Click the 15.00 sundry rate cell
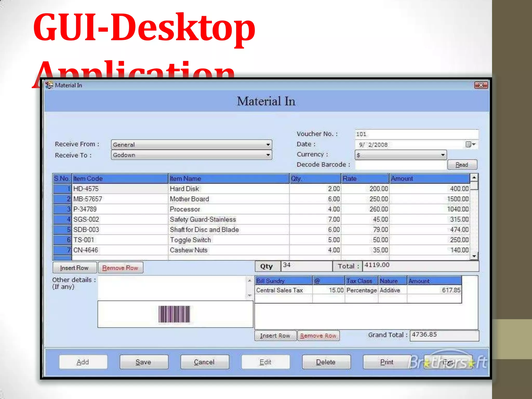 click(329, 290)
